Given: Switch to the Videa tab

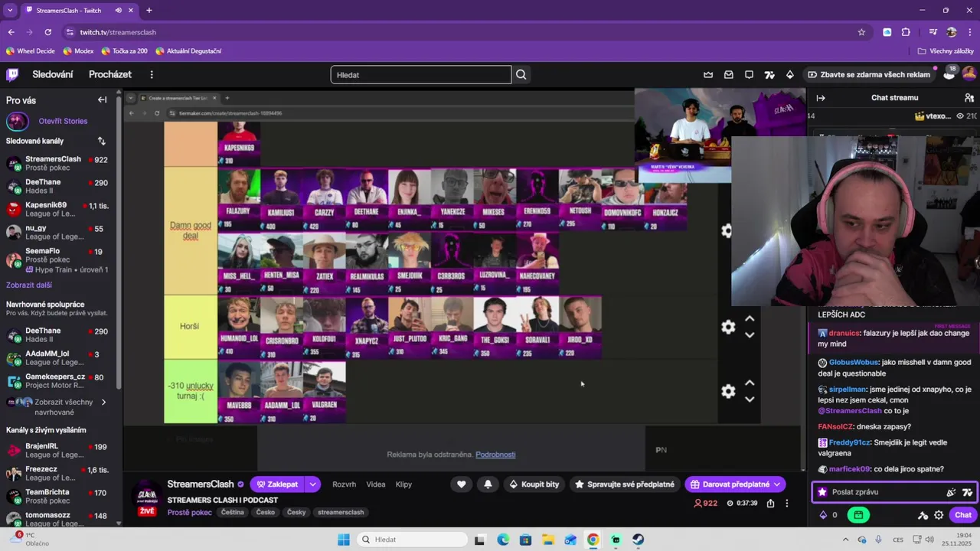Looking at the screenshot, I should [376, 484].
